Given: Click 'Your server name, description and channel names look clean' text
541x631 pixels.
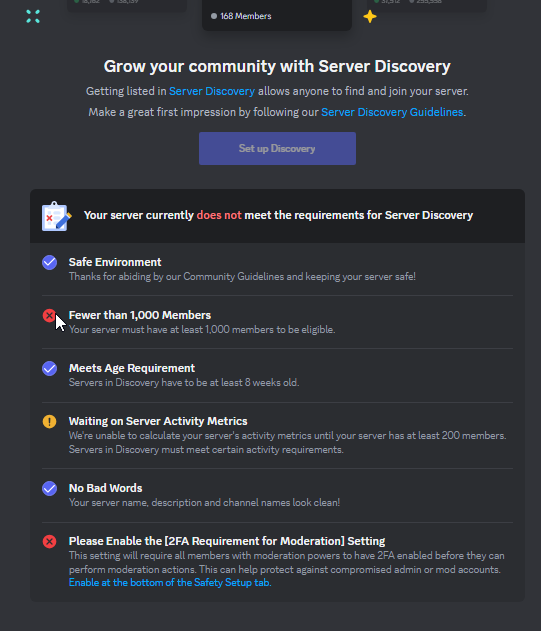Looking at the screenshot, I should (x=204, y=502).
